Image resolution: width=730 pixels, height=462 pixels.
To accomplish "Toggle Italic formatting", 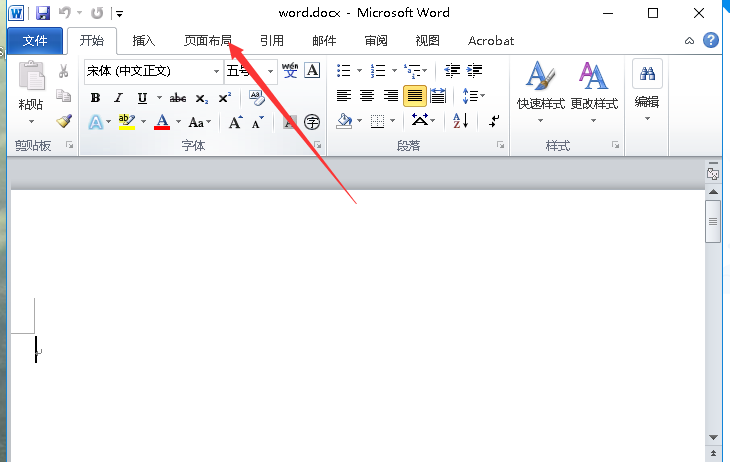I will pyautogui.click(x=118, y=98).
